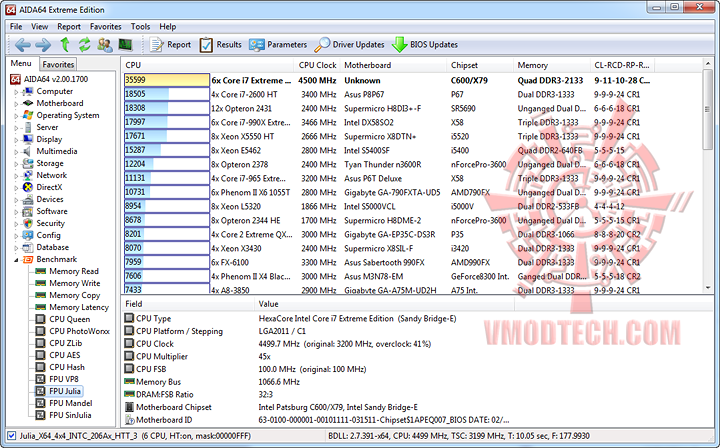Expand the Storage node arrow
This screenshot has width=720, height=448.
pos(16,163)
